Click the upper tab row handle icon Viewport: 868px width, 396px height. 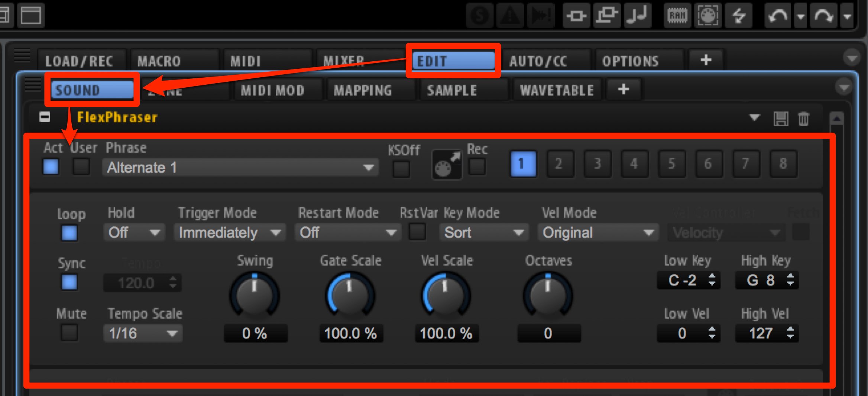(x=22, y=56)
